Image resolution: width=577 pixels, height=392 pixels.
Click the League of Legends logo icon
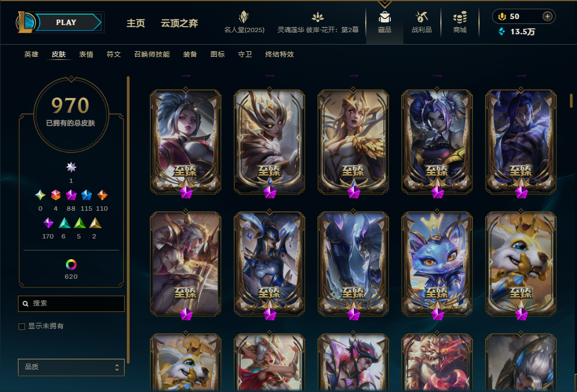click(x=25, y=22)
